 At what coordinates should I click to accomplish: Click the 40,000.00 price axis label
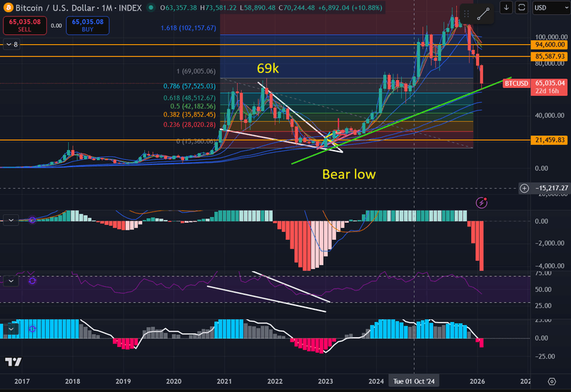(x=550, y=116)
